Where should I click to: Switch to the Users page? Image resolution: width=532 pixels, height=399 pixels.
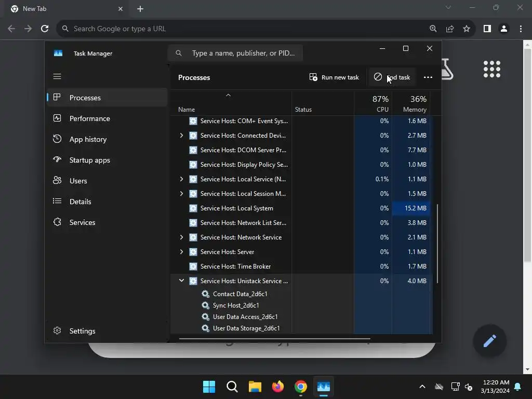[x=107, y=181]
